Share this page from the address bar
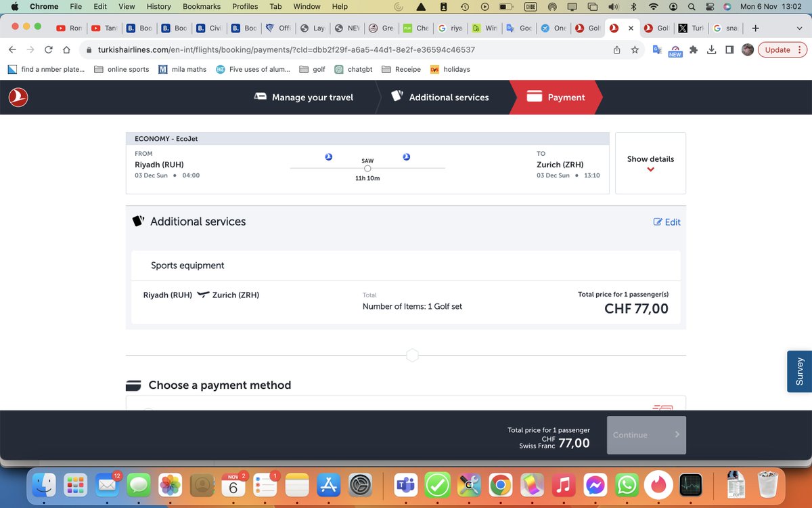The width and height of the screenshot is (812, 508). point(616,50)
